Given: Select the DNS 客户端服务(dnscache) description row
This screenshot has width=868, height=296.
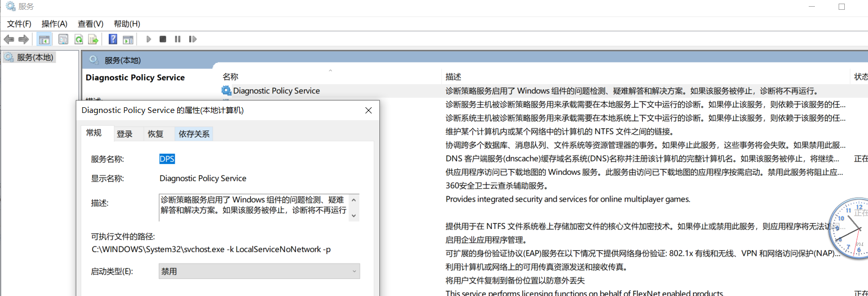Looking at the screenshot, I should [x=642, y=159].
